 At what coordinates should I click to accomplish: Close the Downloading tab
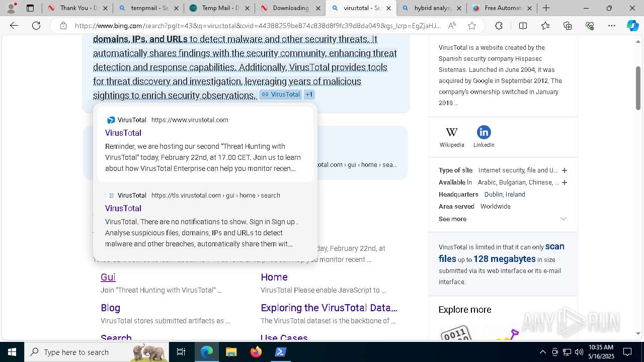pyautogui.click(x=317, y=8)
